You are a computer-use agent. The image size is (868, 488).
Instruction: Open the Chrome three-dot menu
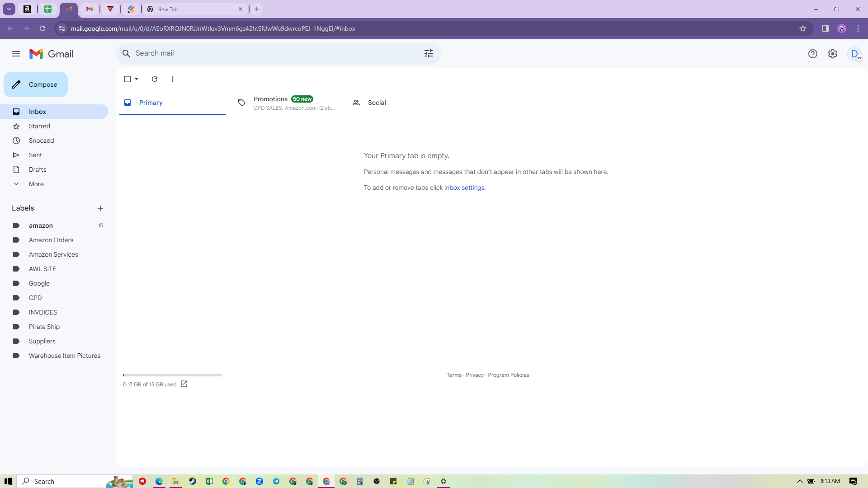coord(858,28)
